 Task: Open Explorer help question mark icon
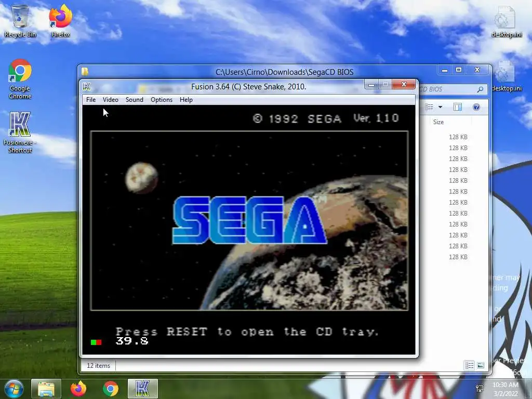pyautogui.click(x=476, y=107)
